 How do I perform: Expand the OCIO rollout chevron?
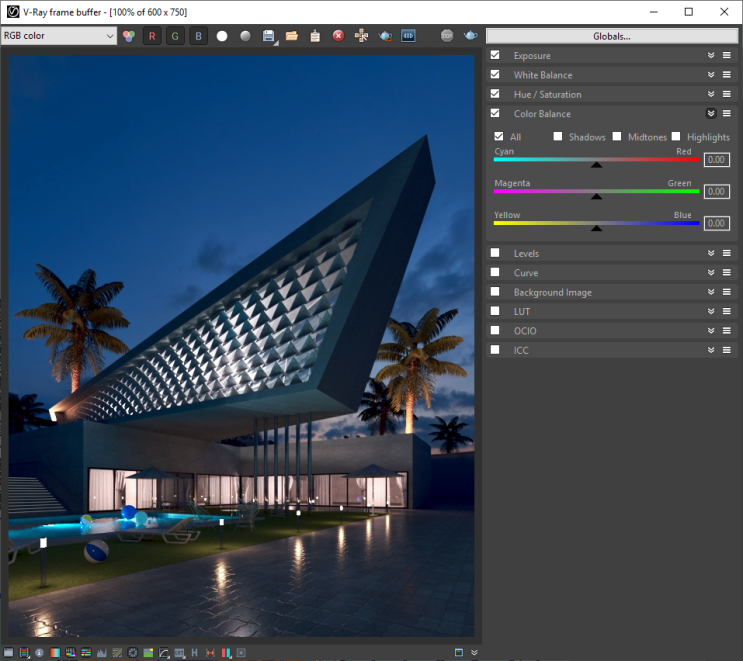pos(711,331)
